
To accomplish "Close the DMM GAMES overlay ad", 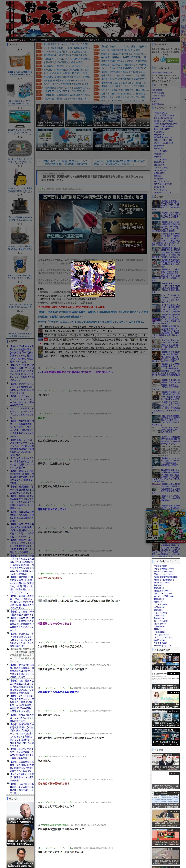I will [x=113, y=298].
